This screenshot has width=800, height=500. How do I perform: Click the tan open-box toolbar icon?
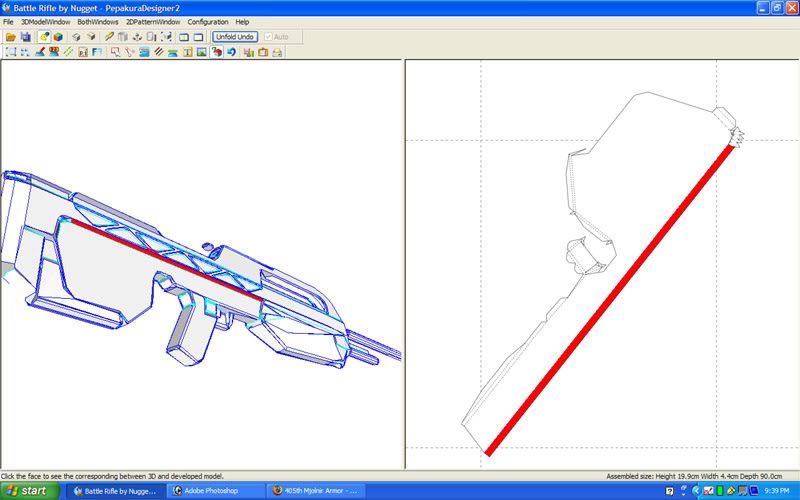coord(91,37)
